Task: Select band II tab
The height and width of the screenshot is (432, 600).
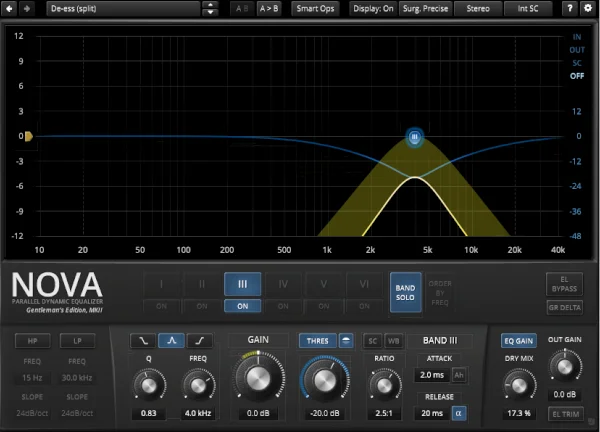Action: 202,284
